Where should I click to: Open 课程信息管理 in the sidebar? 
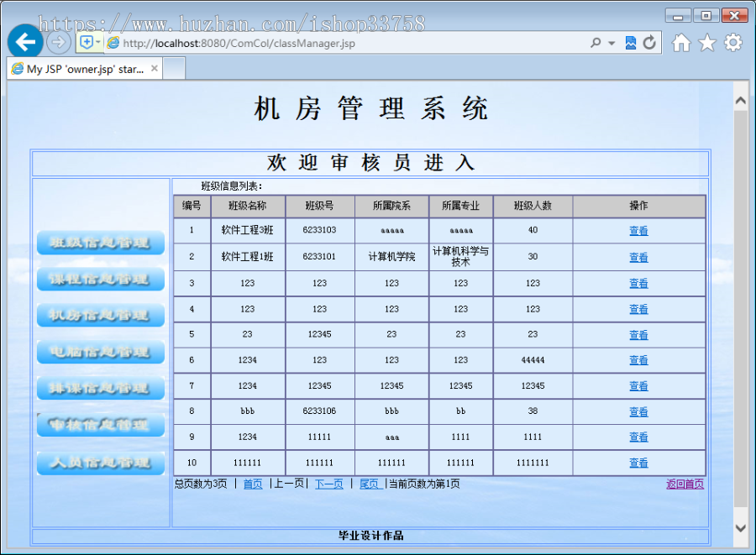point(100,279)
